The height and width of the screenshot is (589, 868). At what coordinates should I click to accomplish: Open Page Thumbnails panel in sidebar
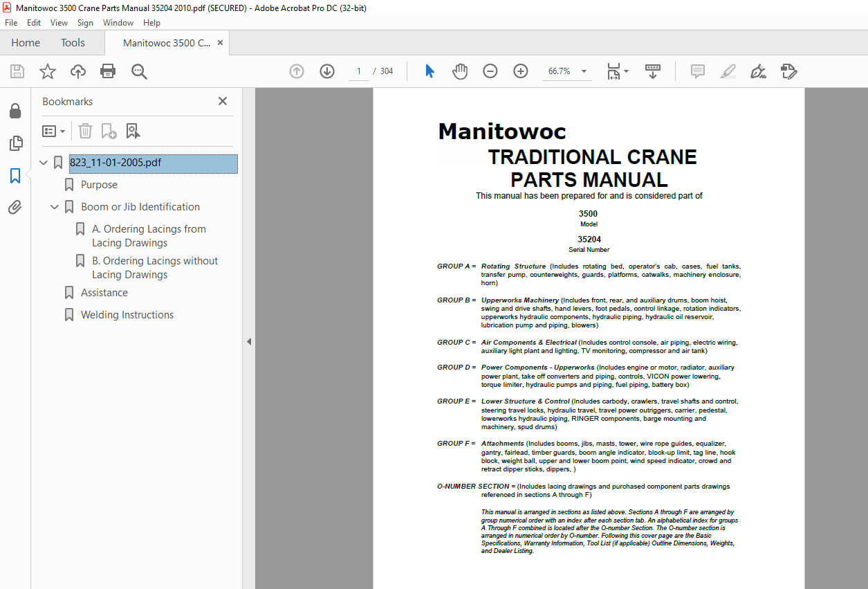15,143
